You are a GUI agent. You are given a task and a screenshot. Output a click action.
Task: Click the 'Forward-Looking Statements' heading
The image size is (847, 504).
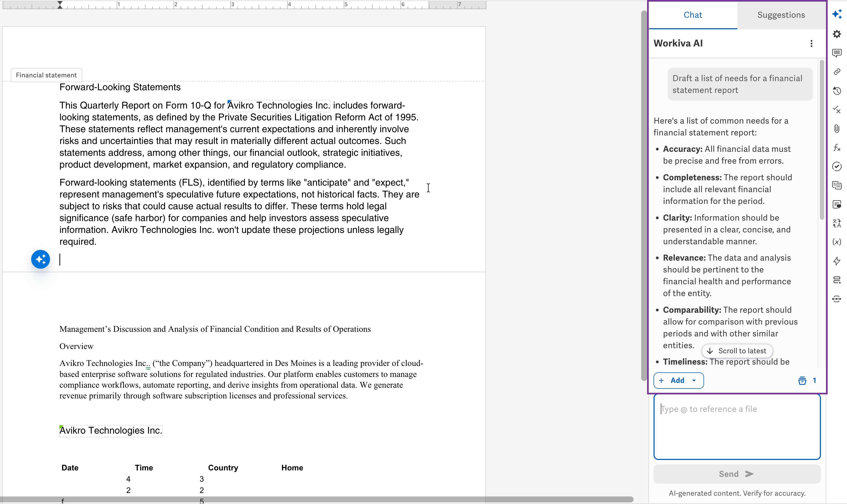pyautogui.click(x=120, y=87)
